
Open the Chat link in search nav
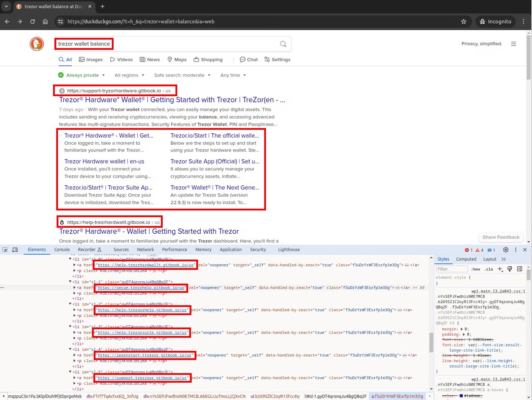tap(249, 60)
